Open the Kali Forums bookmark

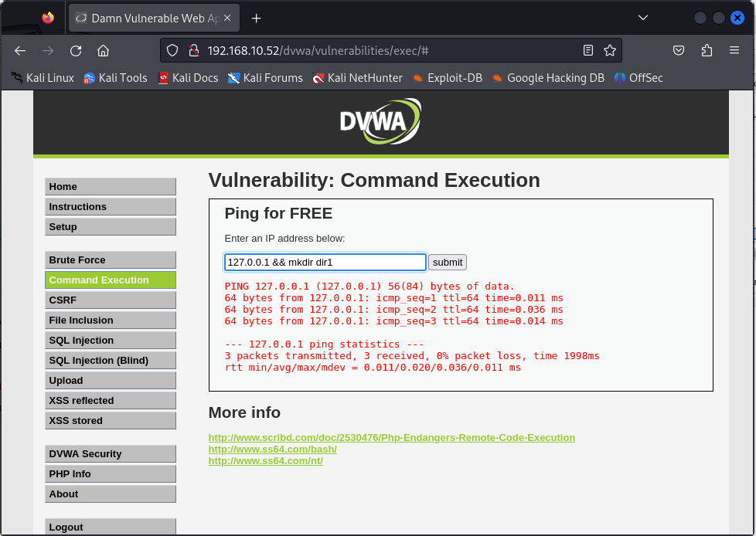265,78
